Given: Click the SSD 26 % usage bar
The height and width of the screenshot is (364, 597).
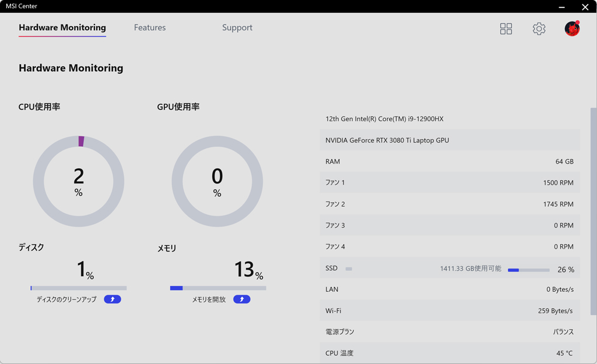Looking at the screenshot, I should coord(528,270).
